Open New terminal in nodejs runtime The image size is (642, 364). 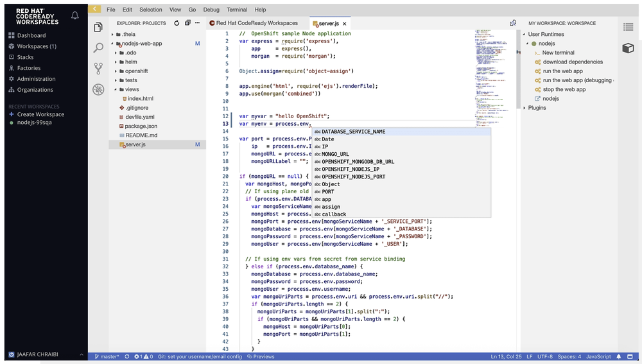pos(558,53)
